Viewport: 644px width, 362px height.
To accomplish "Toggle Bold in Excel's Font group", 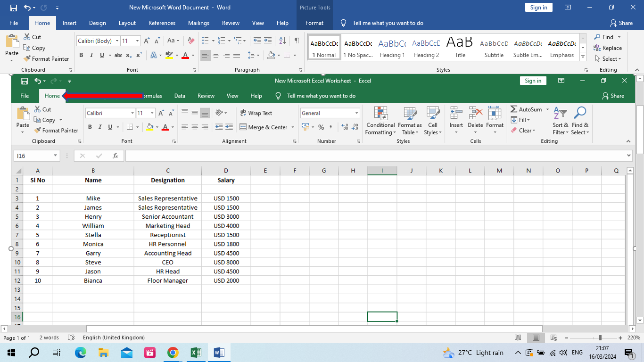I will pos(90,127).
